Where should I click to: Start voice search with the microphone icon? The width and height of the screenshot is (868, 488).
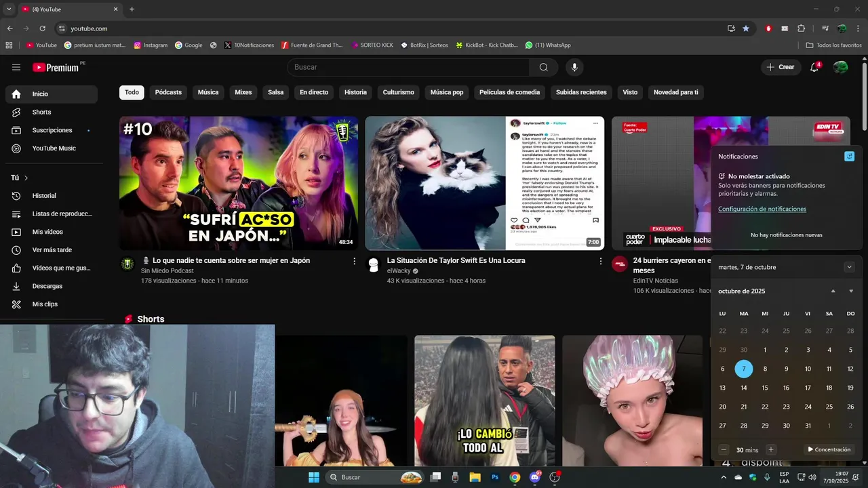(x=574, y=67)
